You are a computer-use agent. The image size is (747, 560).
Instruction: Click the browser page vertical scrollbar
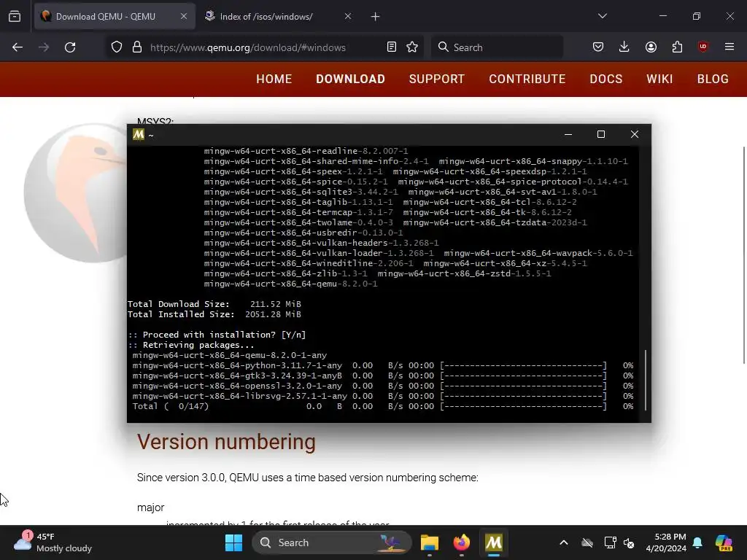pos(743,255)
